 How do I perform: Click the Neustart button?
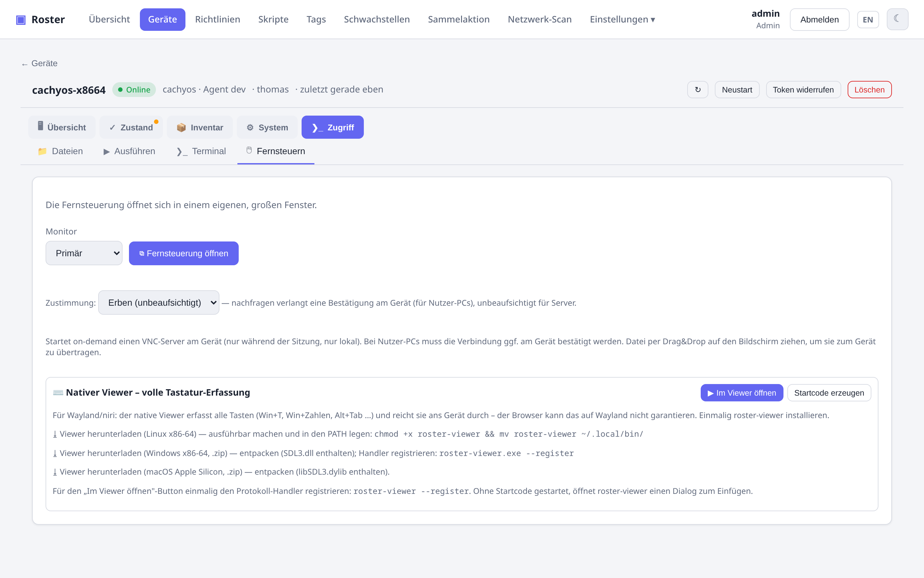pyautogui.click(x=737, y=90)
